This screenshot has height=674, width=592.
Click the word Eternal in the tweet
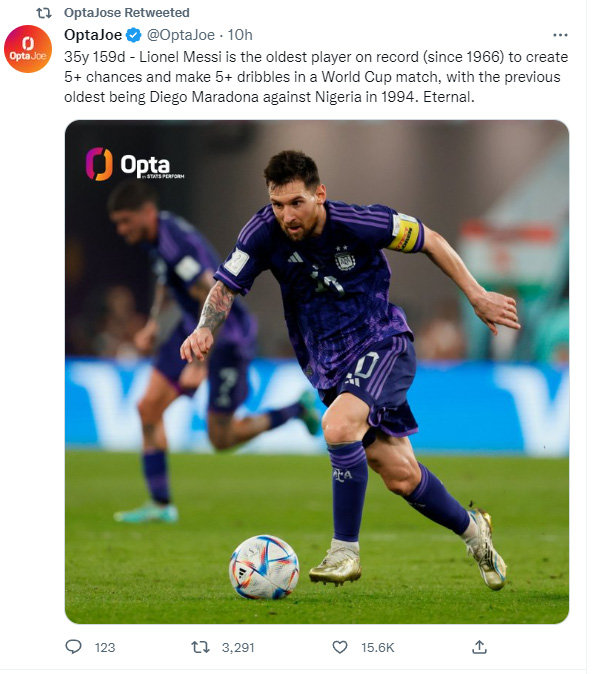click(448, 97)
